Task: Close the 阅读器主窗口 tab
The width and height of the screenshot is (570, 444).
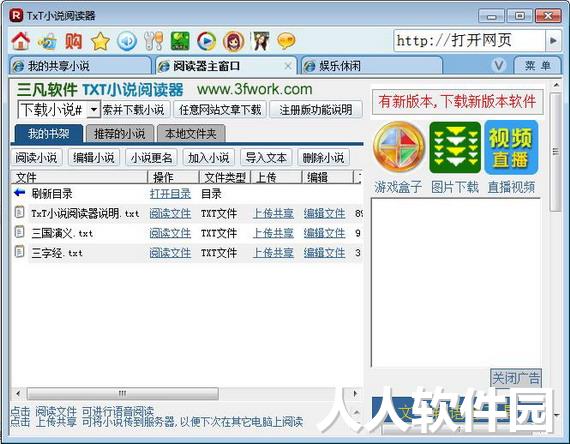Action: point(288,66)
